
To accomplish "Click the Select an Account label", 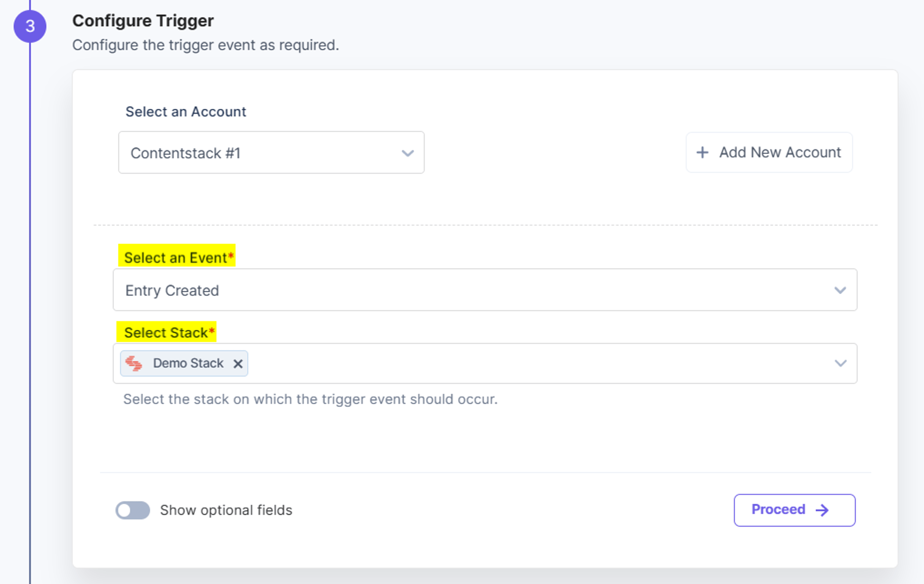I will pyautogui.click(x=186, y=112).
